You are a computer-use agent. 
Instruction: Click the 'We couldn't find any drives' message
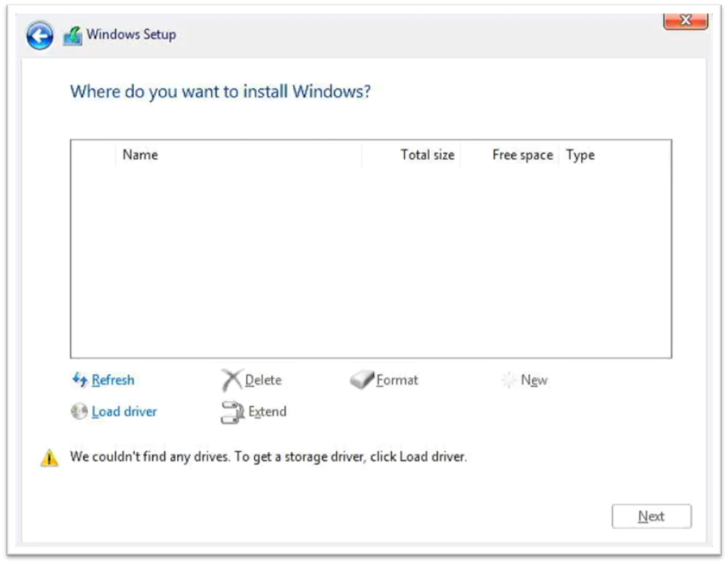pos(268,457)
